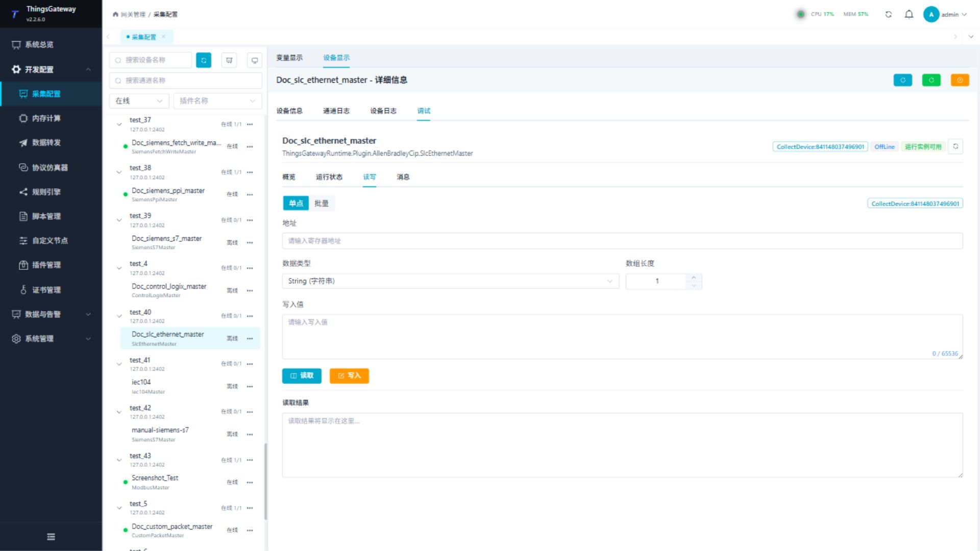Image resolution: width=980 pixels, height=551 pixels.
Task: Open the 插件名称 filter dropdown
Action: [x=218, y=101]
